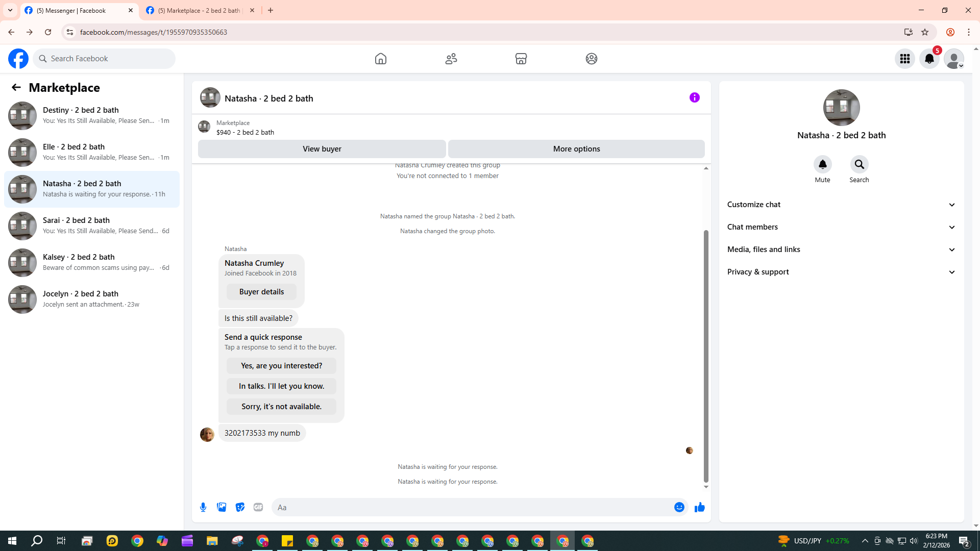Choose a sticker icon
Screen dimensions: 980x551
click(x=240, y=507)
